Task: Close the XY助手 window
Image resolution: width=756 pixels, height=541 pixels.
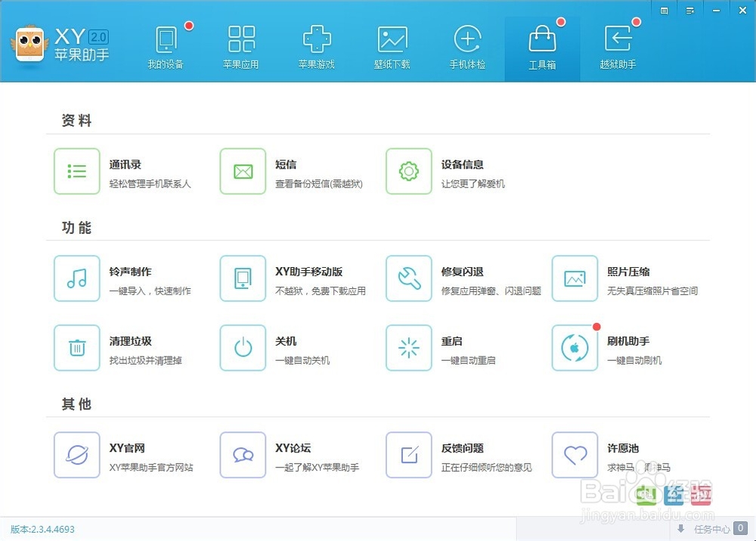Action: [743, 10]
